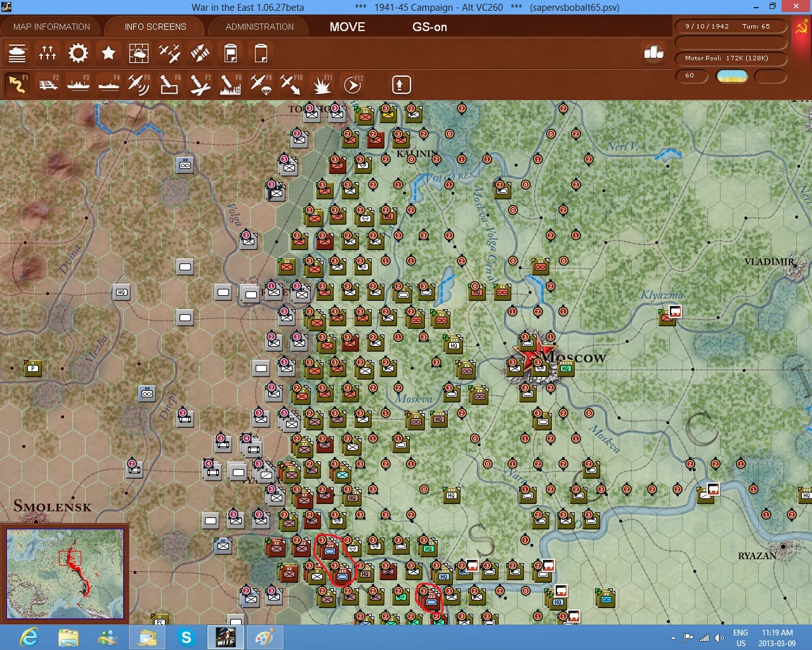This screenshot has height=650, width=812.
Task: Click the Vladimir city label
Action: [769, 262]
